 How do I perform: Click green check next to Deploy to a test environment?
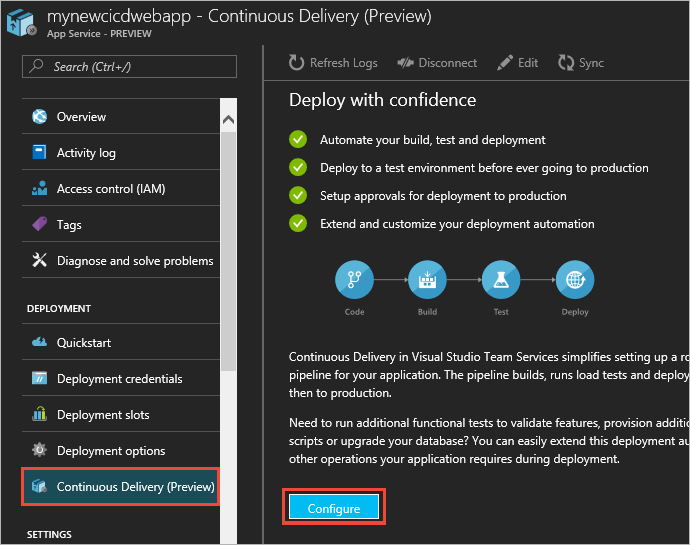(x=298, y=168)
